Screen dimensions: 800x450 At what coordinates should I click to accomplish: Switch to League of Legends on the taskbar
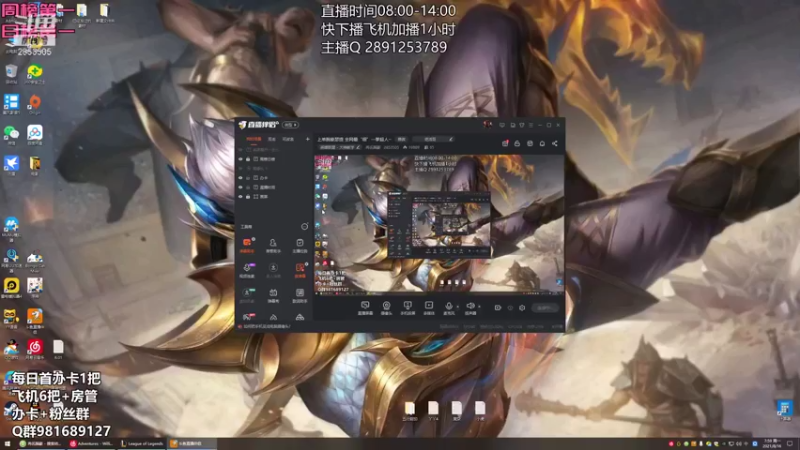click(142, 444)
